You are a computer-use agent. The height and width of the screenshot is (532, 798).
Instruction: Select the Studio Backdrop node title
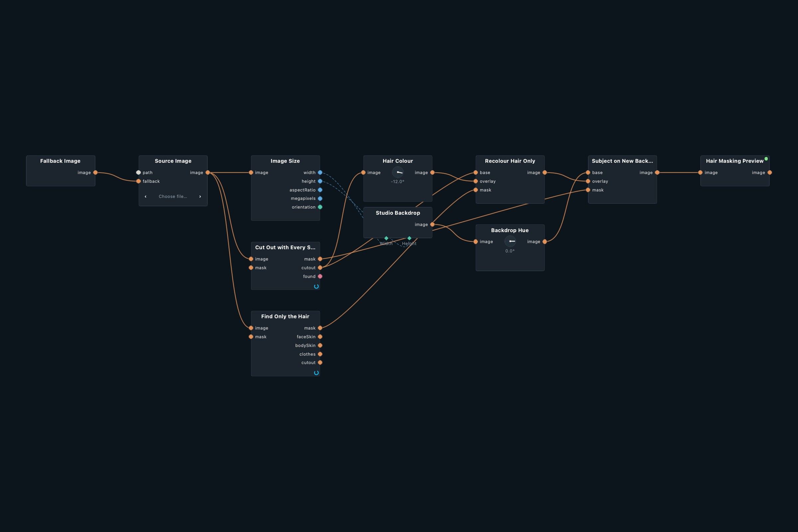[398, 213]
